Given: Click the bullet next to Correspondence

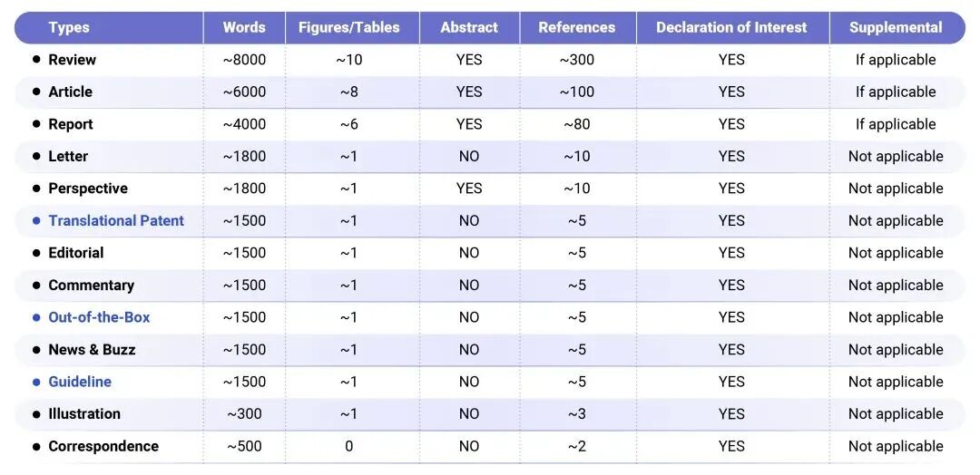Looking at the screenshot, I should pyautogui.click(x=36, y=446).
